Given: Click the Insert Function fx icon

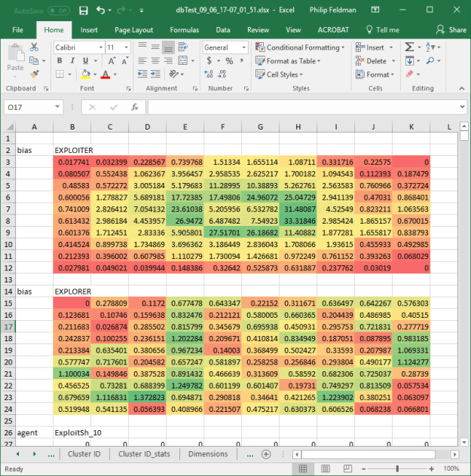Looking at the screenshot, I should point(134,108).
